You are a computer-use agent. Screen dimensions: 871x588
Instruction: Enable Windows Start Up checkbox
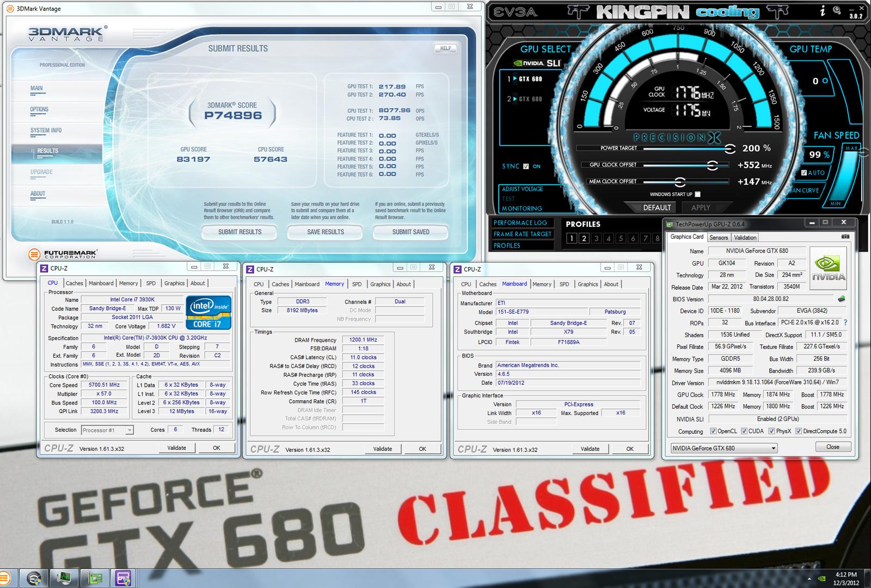coord(698,194)
